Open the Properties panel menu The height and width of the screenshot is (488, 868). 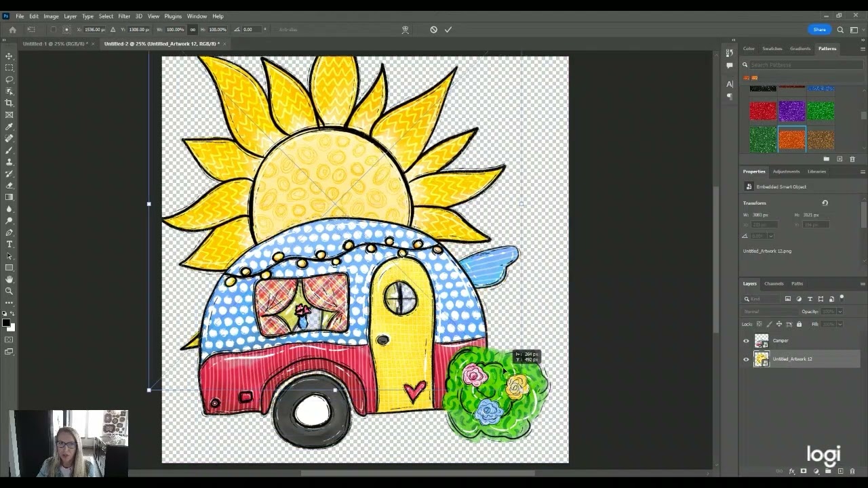coord(863,171)
